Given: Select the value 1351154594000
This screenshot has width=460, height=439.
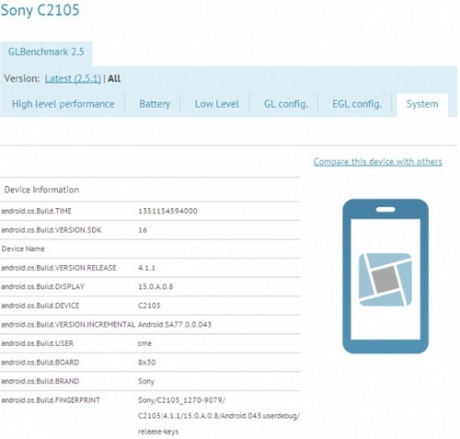Looking at the screenshot, I should tap(168, 211).
